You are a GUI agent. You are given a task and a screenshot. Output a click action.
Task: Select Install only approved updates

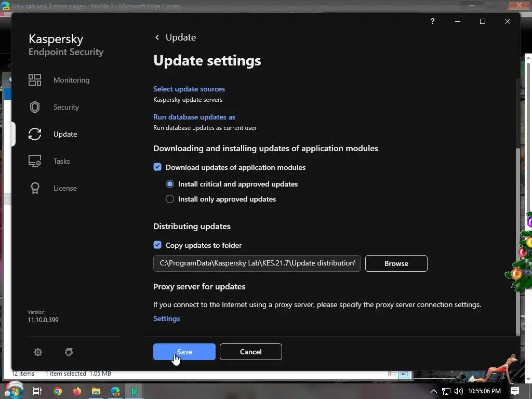pyautogui.click(x=170, y=199)
